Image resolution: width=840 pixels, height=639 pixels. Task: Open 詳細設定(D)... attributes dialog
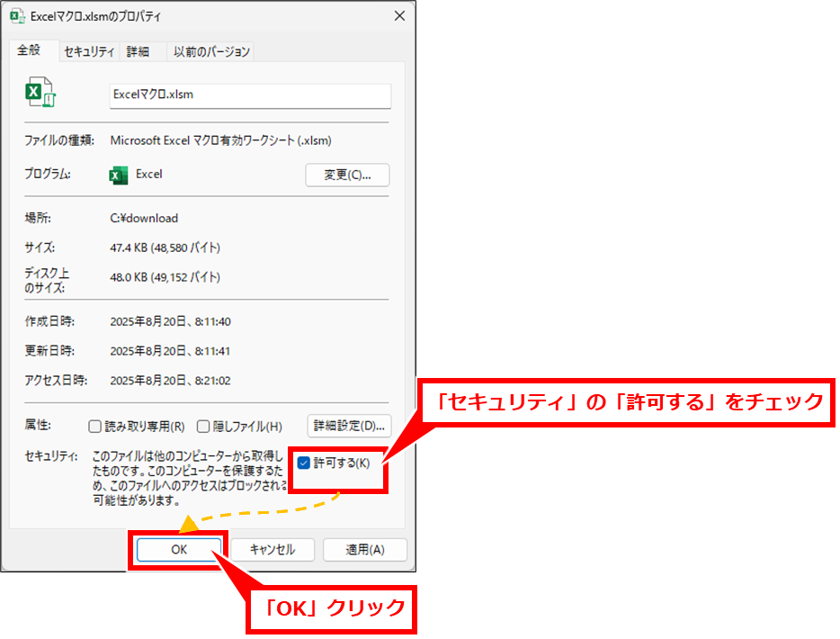[x=349, y=427]
